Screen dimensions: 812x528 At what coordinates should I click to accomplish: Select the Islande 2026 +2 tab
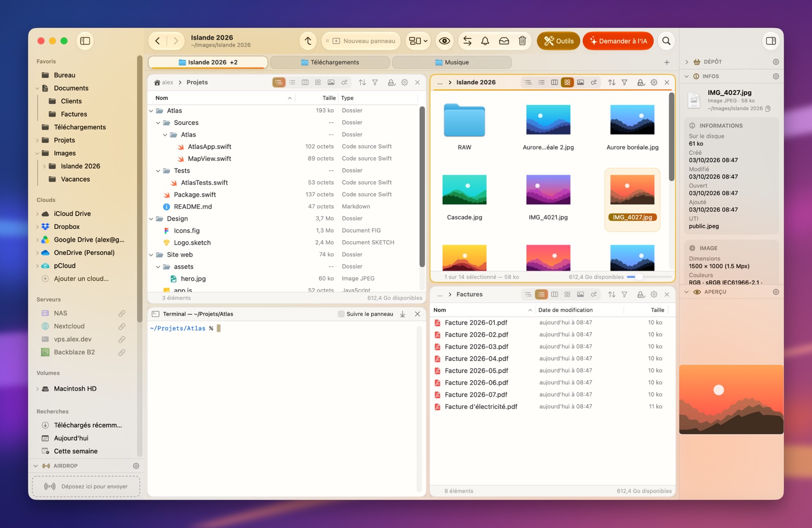coord(208,62)
